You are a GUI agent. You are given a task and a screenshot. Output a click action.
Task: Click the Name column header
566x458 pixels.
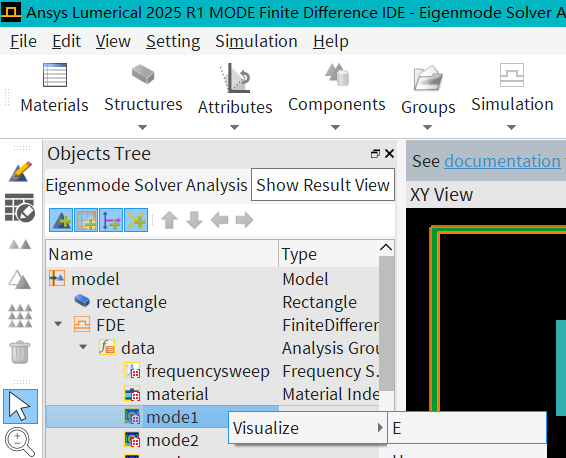point(162,254)
